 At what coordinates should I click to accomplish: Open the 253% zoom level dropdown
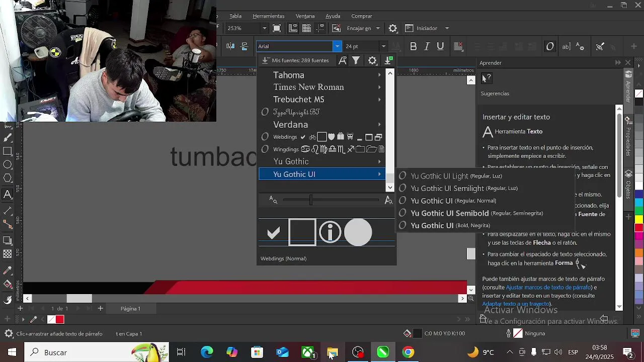pyautogui.click(x=264, y=28)
